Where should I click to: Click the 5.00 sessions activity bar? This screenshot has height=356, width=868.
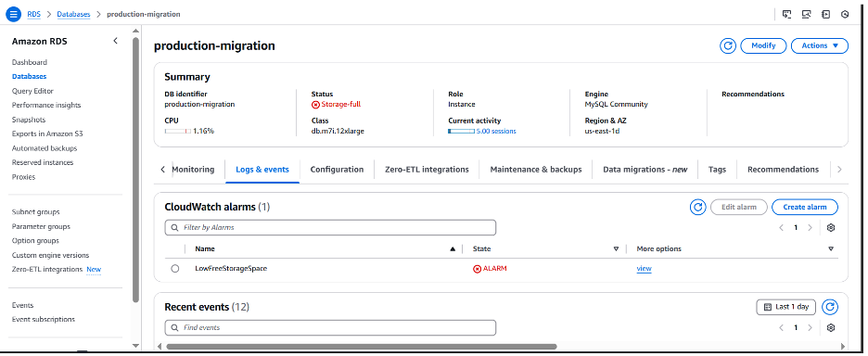pyautogui.click(x=481, y=132)
